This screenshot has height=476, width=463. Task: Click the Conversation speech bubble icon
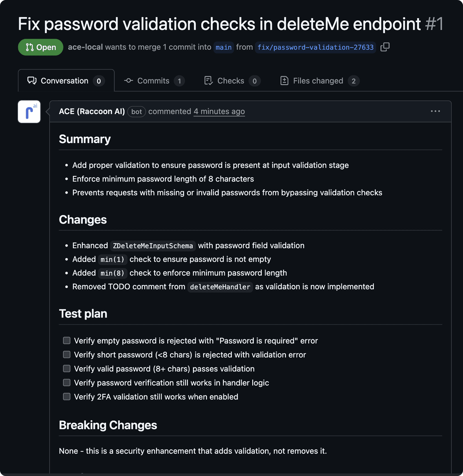coord(32,80)
